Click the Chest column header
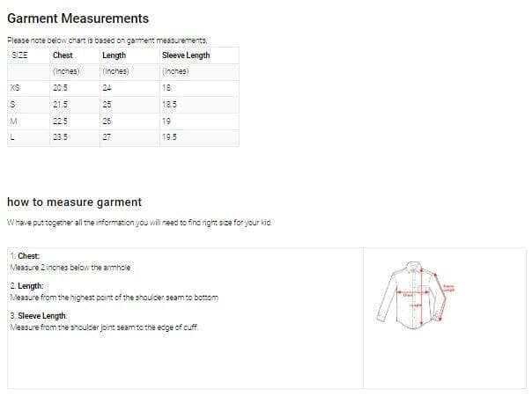The height and width of the screenshot is (397, 532). point(63,55)
